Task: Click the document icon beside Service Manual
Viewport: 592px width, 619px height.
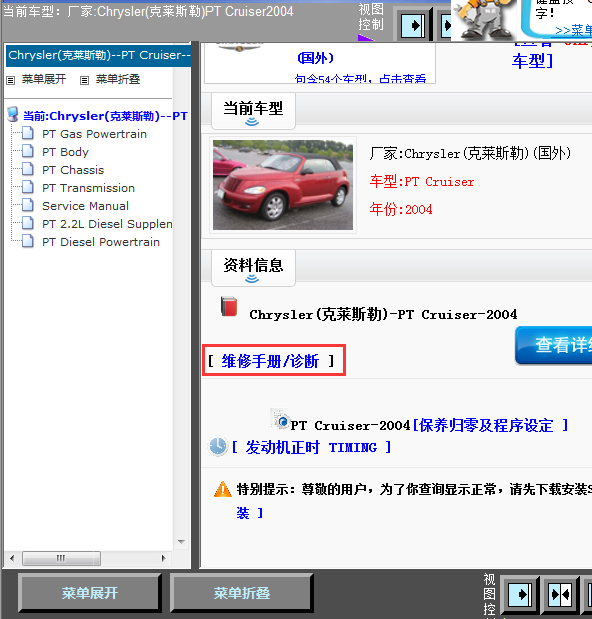Action: 28,205
